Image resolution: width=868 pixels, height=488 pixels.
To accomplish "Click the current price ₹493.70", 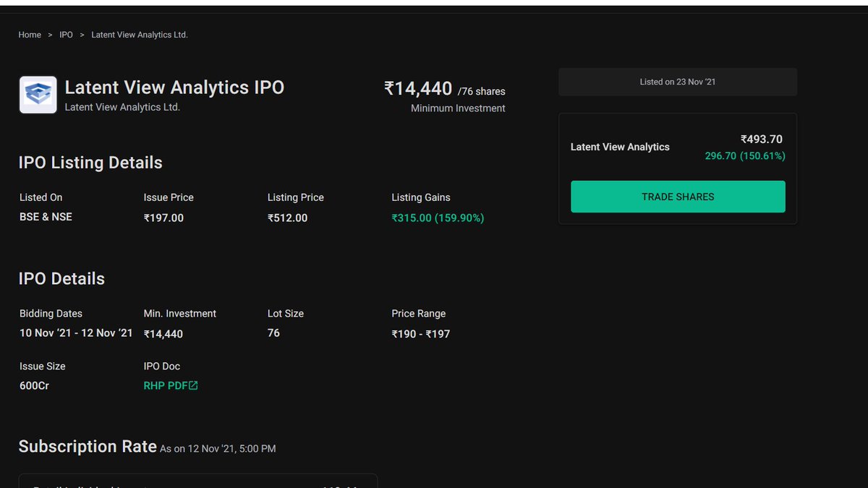I will [762, 140].
